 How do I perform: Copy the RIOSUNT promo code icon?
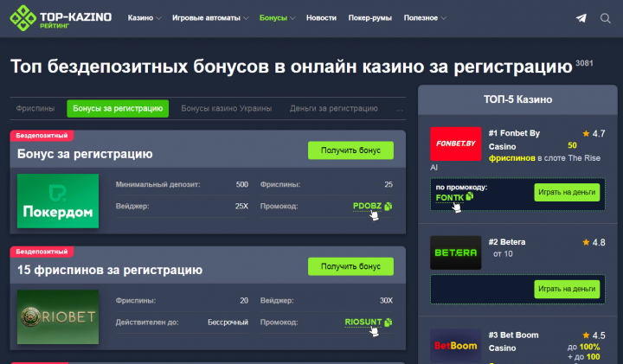tap(389, 322)
